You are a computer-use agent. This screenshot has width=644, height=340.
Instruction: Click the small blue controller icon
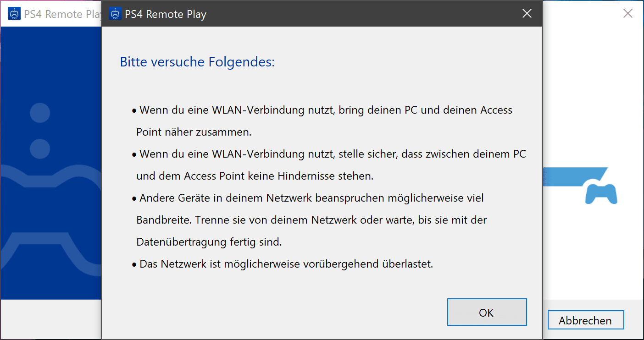pos(601,193)
